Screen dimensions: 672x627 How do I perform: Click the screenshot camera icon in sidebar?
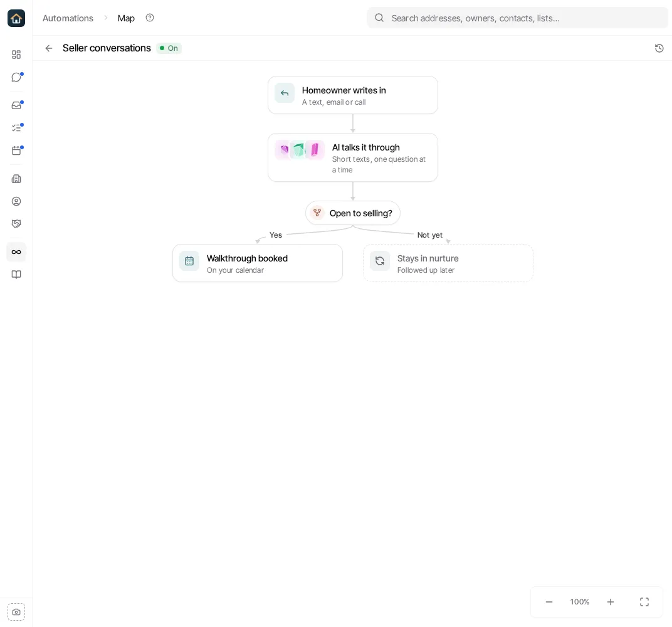(x=16, y=612)
